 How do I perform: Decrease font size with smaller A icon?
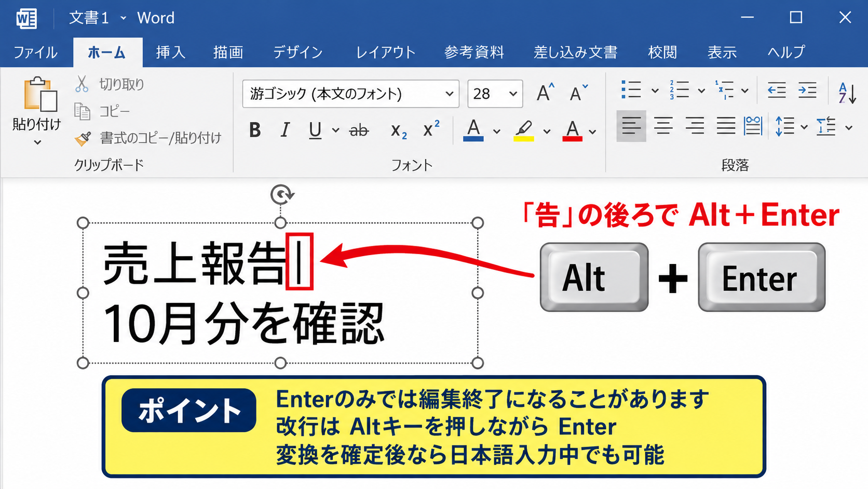point(578,94)
